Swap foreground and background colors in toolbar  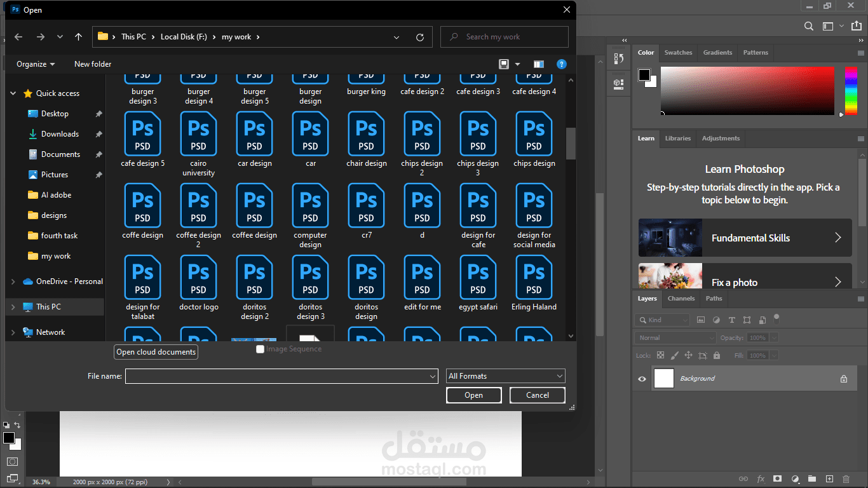17,425
